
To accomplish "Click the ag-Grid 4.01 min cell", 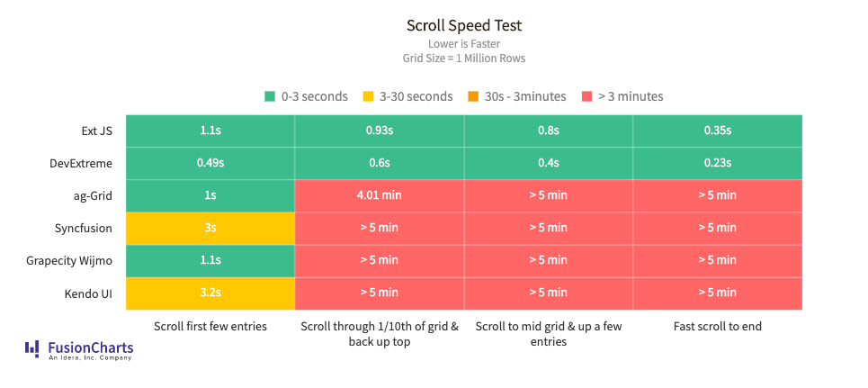I will (380, 195).
